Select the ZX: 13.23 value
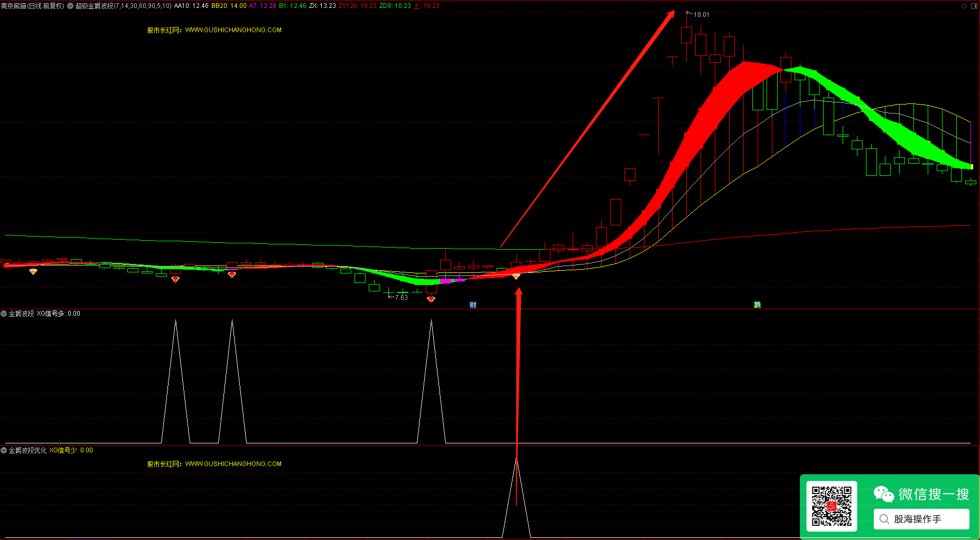This screenshot has height=540, width=980. [x=322, y=6]
